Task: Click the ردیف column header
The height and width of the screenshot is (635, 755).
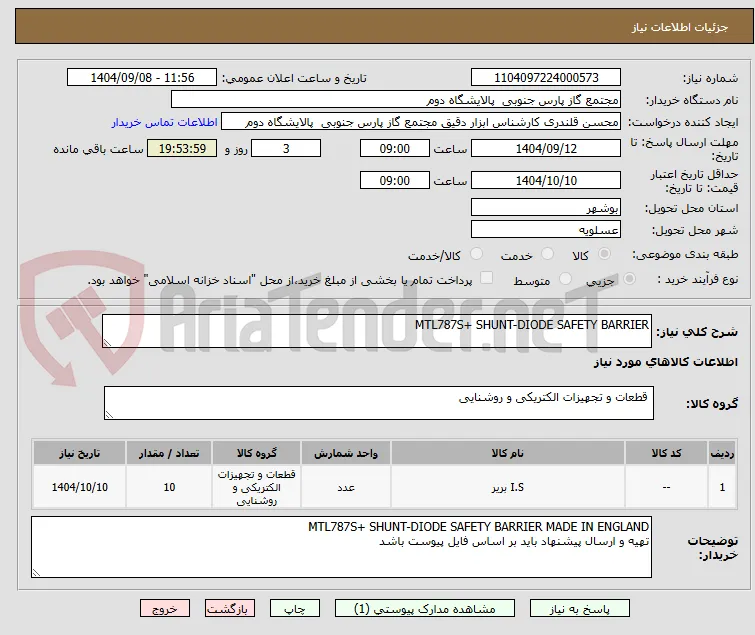Action: (722, 453)
